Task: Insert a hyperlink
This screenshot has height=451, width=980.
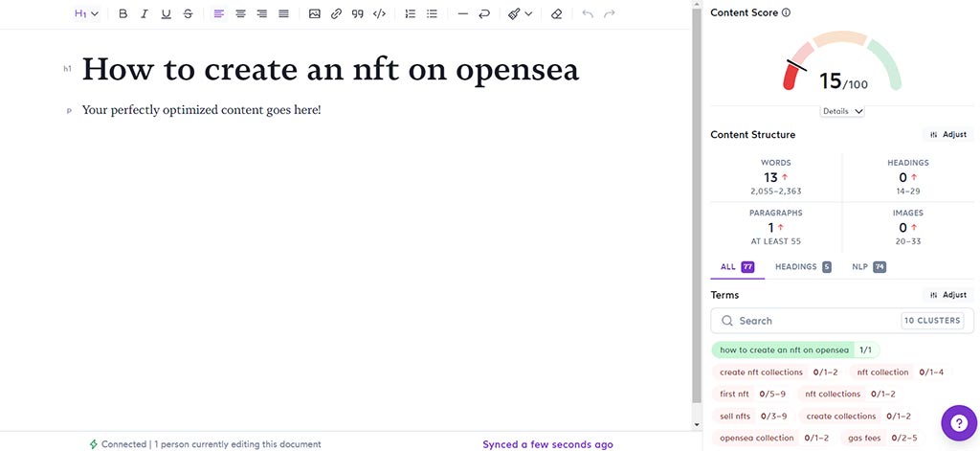Action: (x=336, y=14)
